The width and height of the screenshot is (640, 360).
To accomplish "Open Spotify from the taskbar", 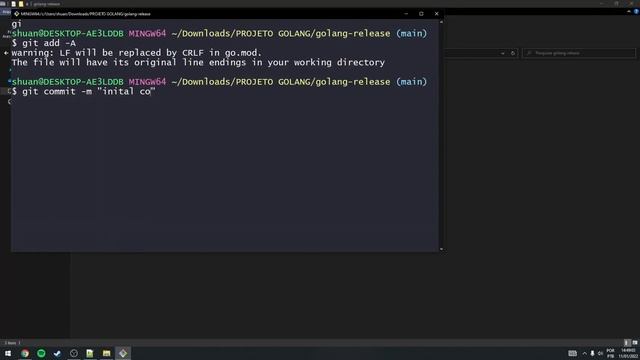I will tap(41, 353).
